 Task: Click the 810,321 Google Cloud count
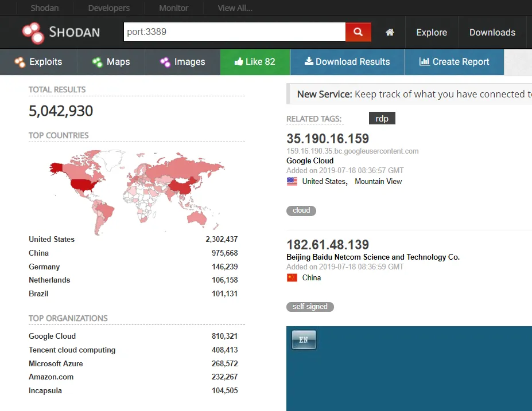pos(224,336)
